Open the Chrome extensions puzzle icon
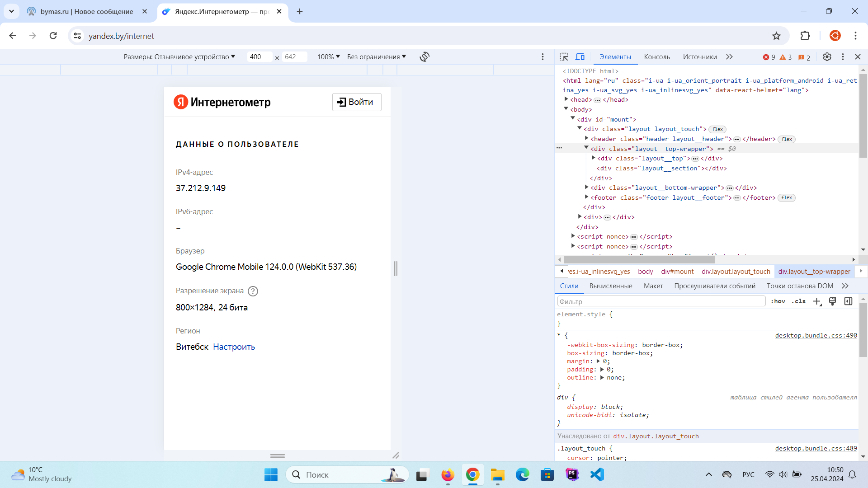 805,36
